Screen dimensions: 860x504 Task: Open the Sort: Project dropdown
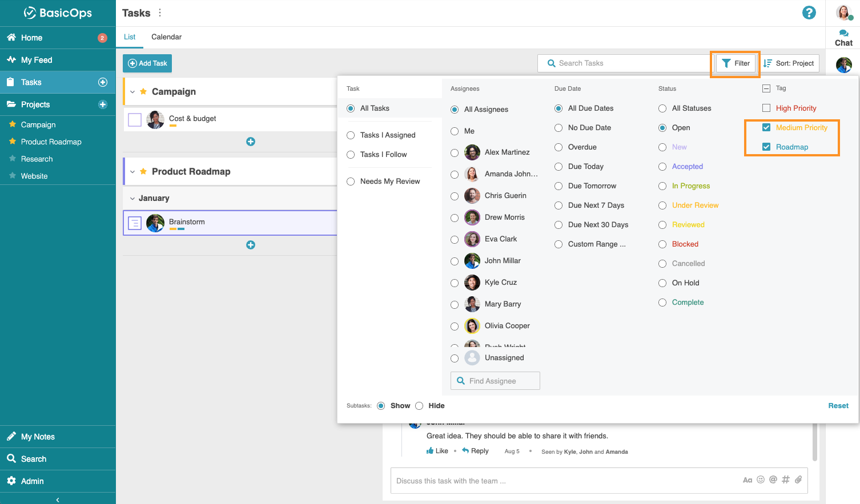coord(789,63)
